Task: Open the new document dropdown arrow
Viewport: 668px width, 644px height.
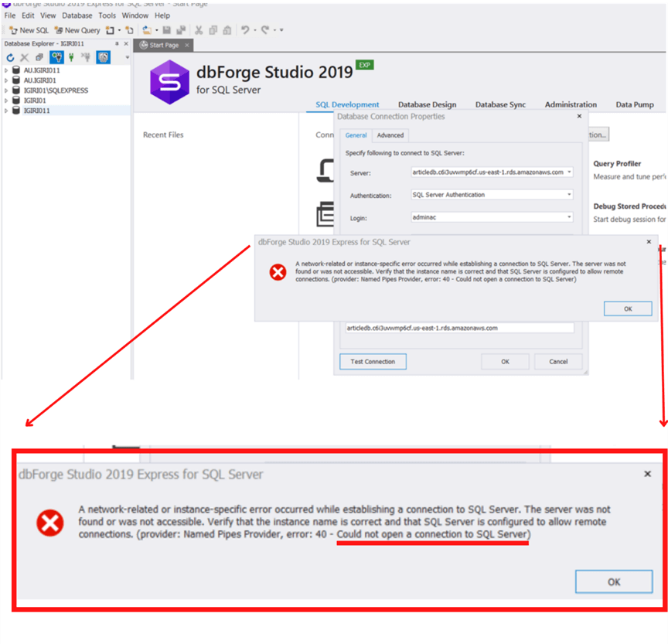Action: 119,30
